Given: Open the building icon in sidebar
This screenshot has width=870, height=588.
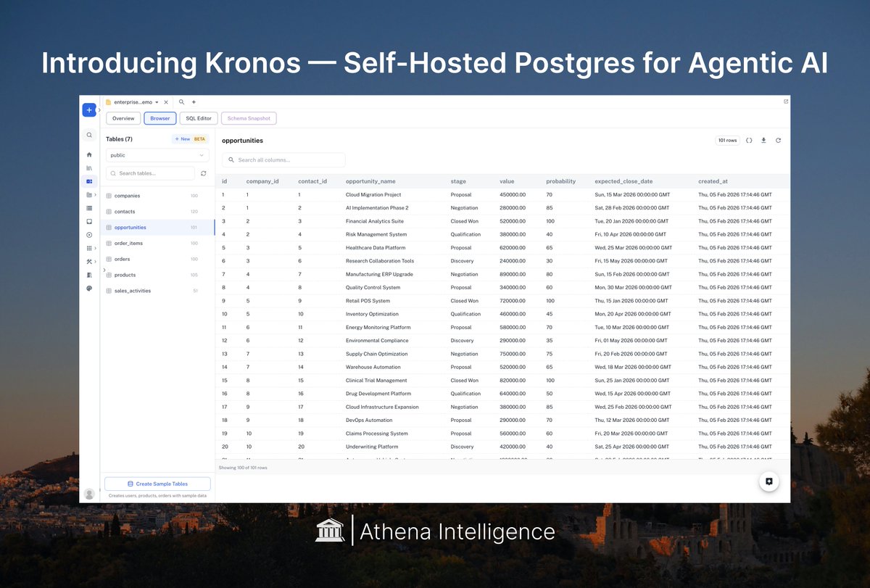Looking at the screenshot, I should [x=89, y=275].
